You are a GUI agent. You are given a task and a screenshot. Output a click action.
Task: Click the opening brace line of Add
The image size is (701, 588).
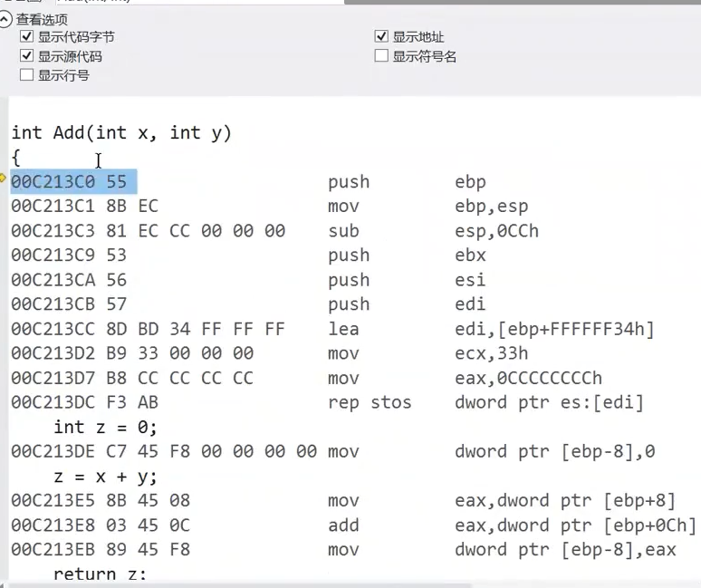click(x=16, y=158)
